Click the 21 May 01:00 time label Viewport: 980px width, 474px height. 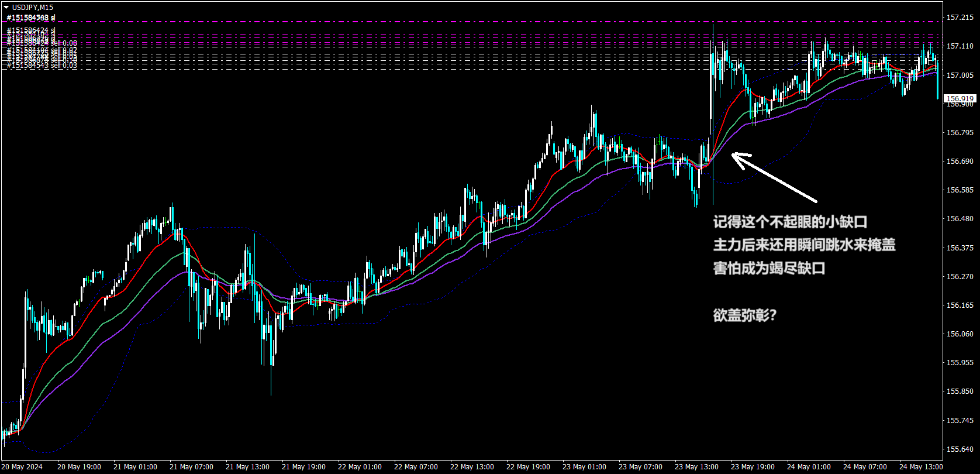pyautogui.click(x=136, y=467)
